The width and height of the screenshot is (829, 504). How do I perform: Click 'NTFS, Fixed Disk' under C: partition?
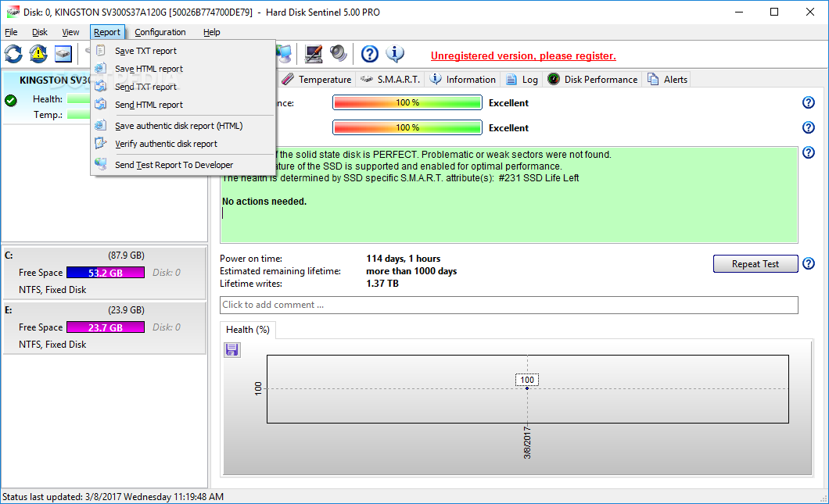point(52,290)
